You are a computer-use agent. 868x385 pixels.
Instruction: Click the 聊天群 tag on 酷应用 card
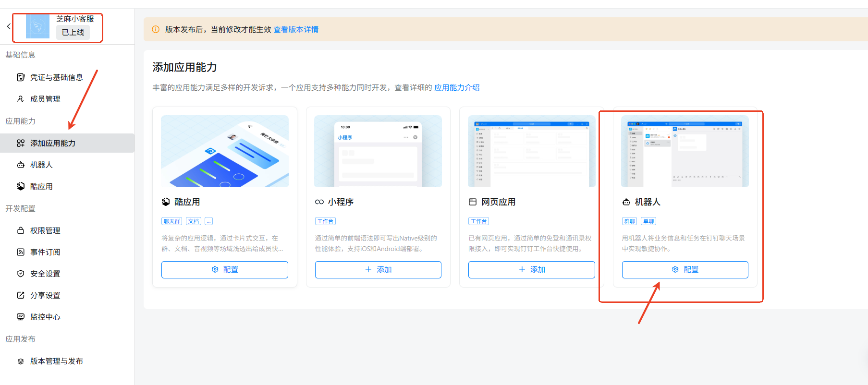171,221
